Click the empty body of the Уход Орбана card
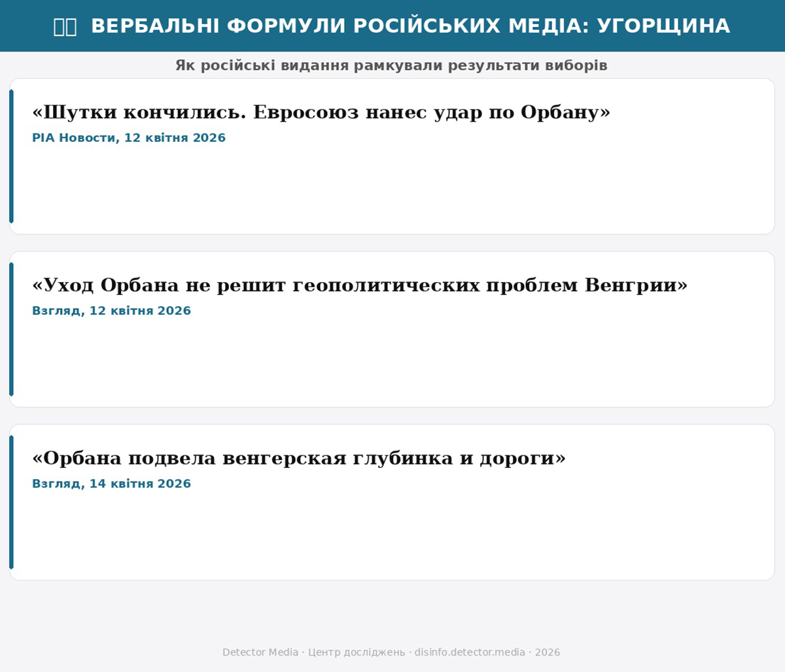Screen dimensions: 785x672 [392, 363]
